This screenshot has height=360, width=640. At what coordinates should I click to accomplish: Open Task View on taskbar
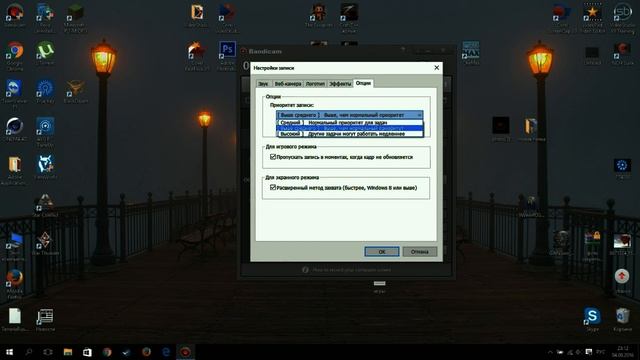click(48, 352)
